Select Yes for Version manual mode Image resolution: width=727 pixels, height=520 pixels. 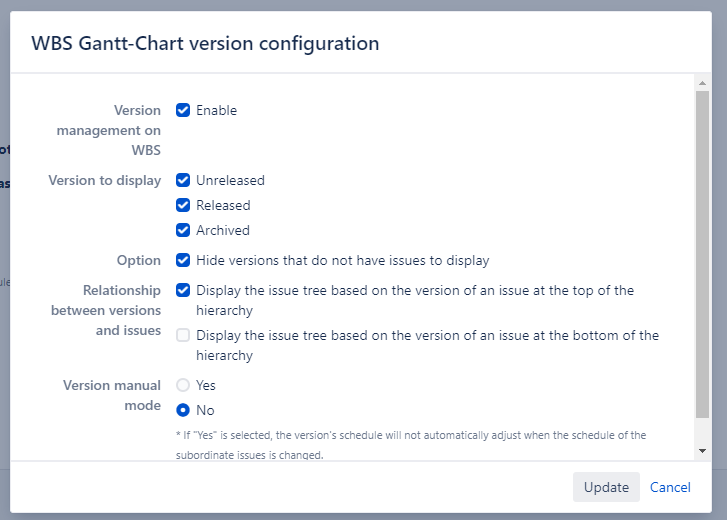(183, 385)
